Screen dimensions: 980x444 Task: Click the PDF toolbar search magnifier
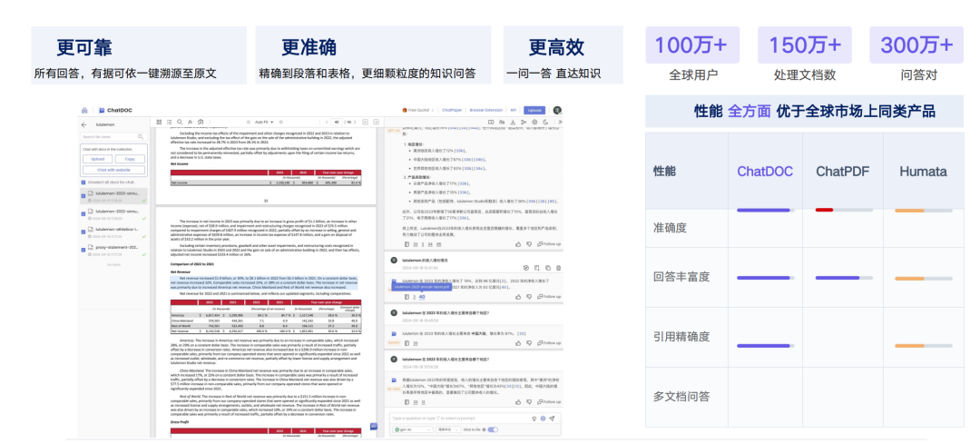click(180, 122)
